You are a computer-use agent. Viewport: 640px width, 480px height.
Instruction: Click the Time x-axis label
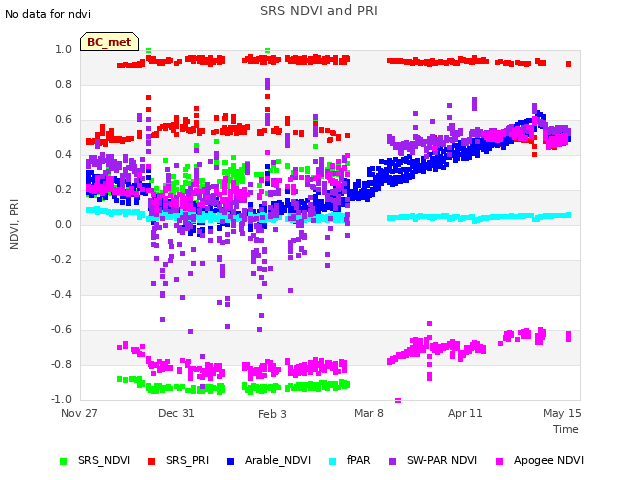click(x=566, y=429)
